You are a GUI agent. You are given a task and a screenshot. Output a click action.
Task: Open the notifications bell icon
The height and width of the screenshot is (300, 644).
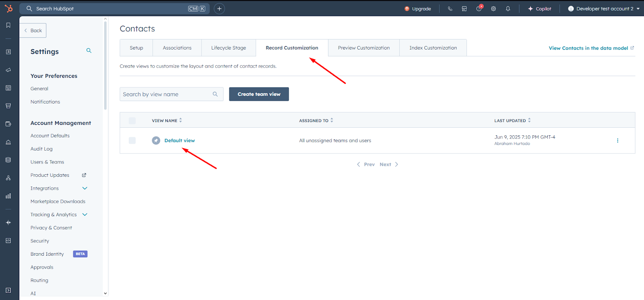click(x=508, y=8)
